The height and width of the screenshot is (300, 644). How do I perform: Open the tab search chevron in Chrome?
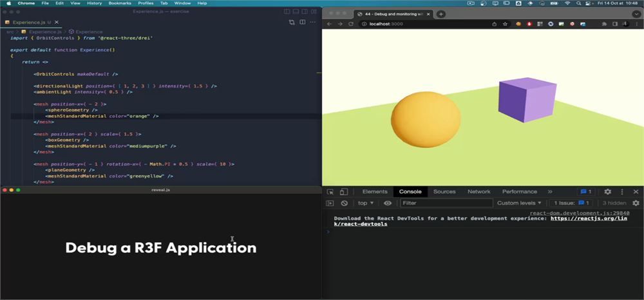click(x=636, y=14)
